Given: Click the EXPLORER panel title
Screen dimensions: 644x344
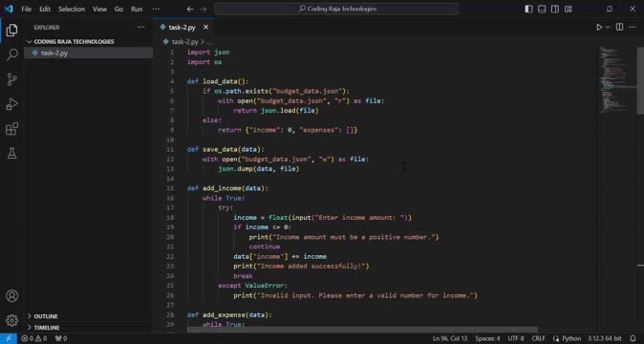Looking at the screenshot, I should tap(47, 27).
